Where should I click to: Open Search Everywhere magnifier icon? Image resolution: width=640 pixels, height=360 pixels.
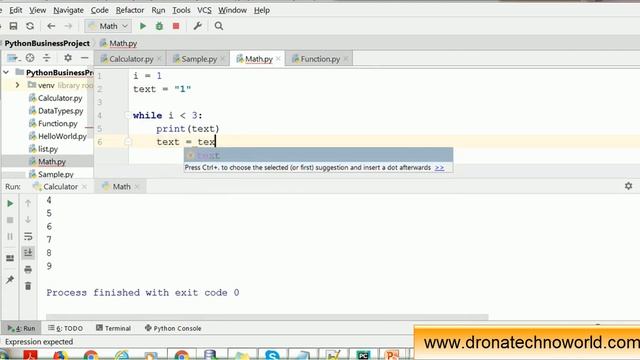point(219,26)
